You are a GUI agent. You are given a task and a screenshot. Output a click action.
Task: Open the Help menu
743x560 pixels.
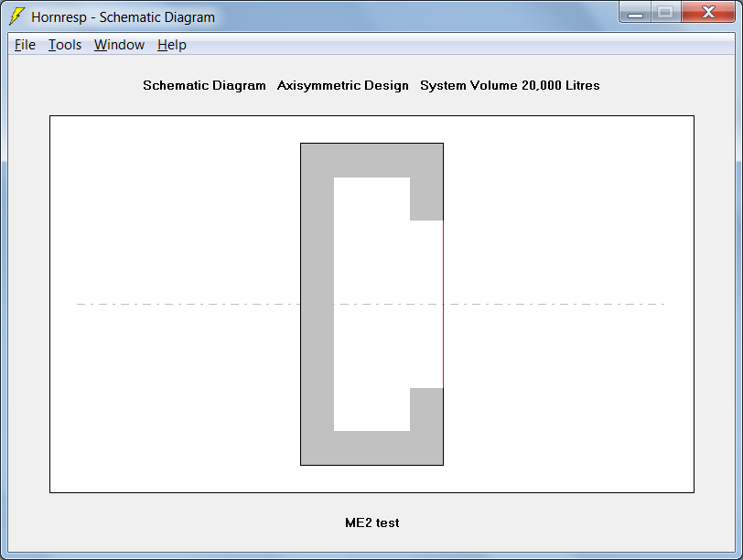tap(171, 45)
